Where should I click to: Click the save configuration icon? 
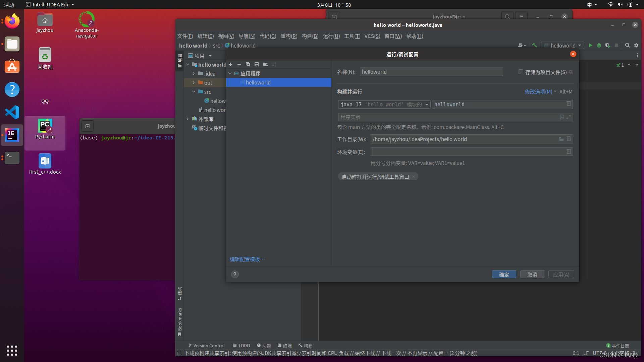click(x=257, y=64)
